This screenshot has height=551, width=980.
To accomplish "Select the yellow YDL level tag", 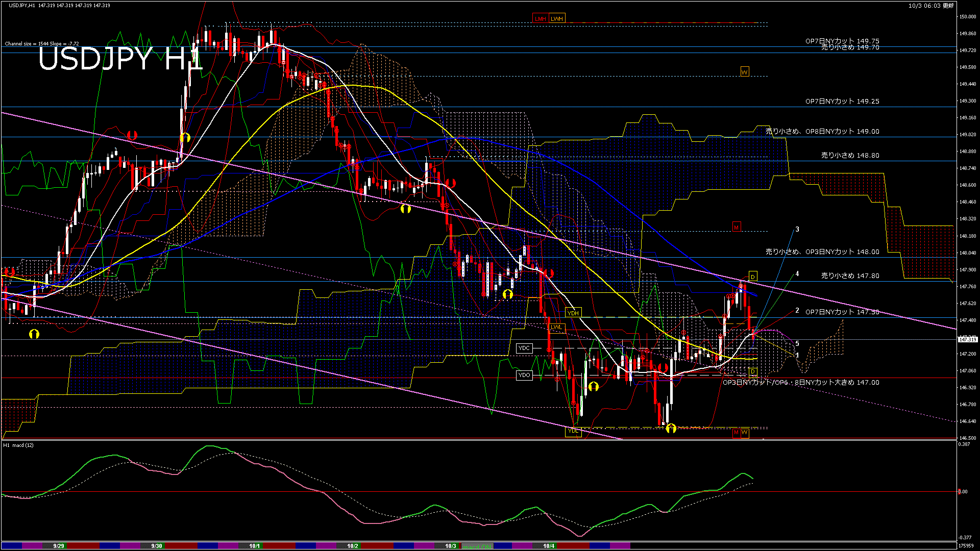I will (573, 431).
